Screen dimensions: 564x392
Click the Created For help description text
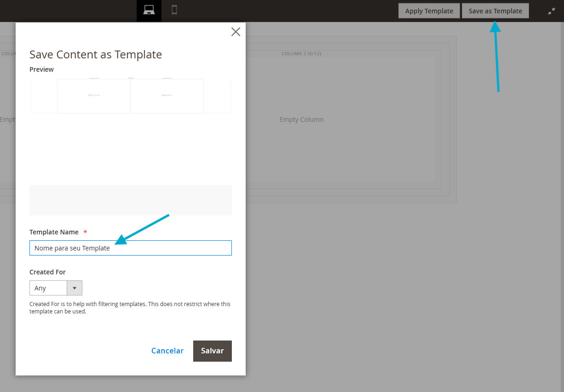coord(130,308)
